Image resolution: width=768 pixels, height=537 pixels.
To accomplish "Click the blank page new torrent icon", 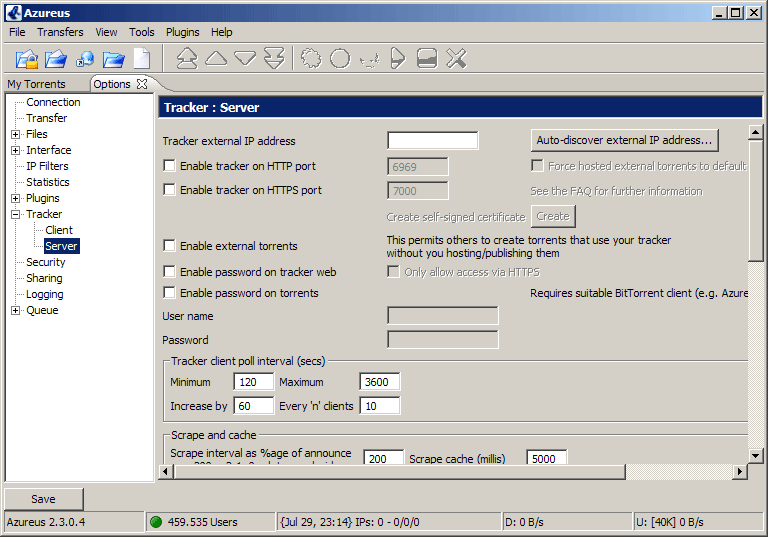I will pyautogui.click(x=142, y=59).
